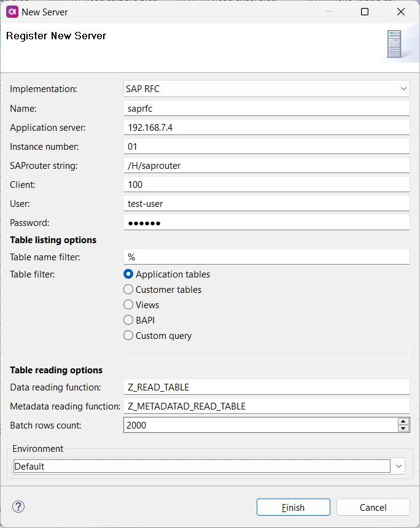Screen dimensions: 420x528
Task: Choose the Views table filter option
Action: 128,305
